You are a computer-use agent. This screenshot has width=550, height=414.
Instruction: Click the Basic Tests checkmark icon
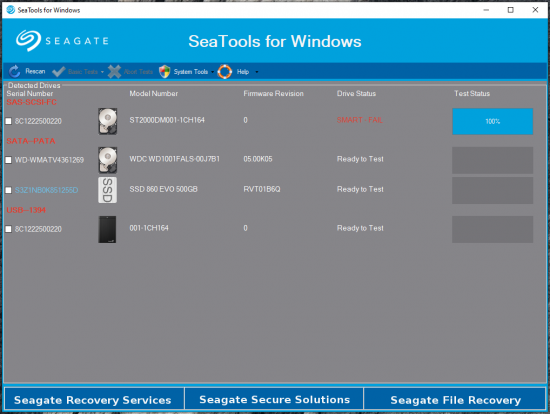[x=59, y=72]
